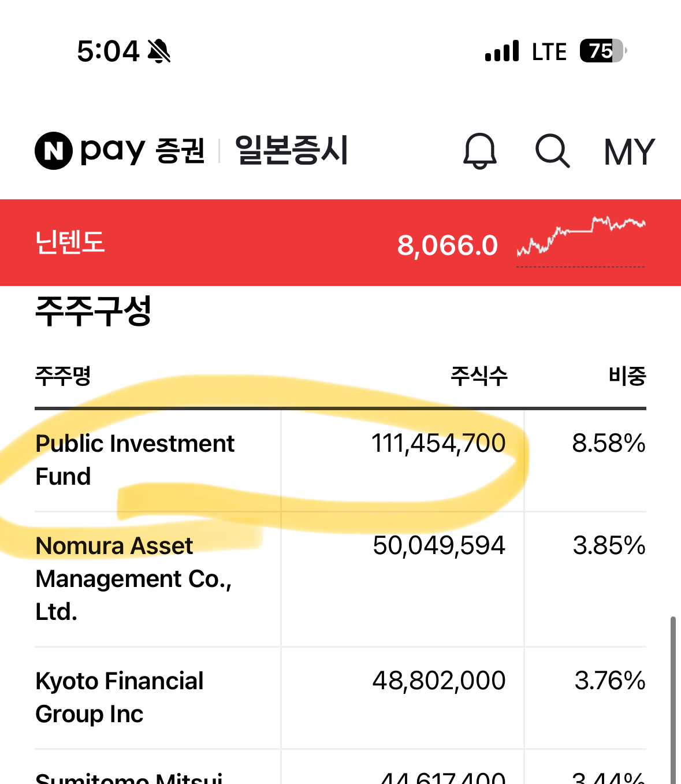Sort by the 주주명 column header
The image size is (681, 784).
(x=62, y=376)
